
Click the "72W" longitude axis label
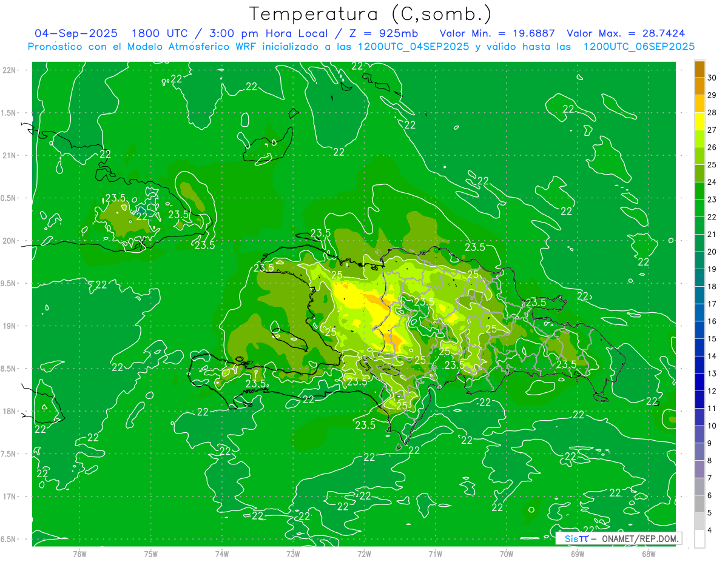pos(364,554)
